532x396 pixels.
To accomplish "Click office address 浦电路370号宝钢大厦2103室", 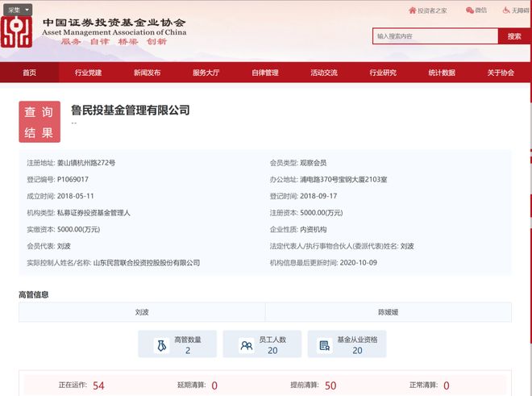I will coord(343,179).
